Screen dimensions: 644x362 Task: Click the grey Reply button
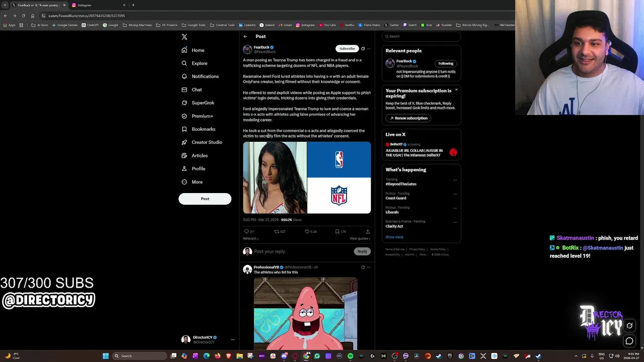coord(362,251)
